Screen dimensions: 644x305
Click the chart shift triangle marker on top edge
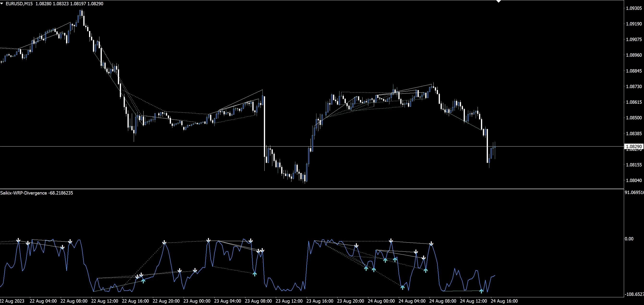click(x=498, y=1)
